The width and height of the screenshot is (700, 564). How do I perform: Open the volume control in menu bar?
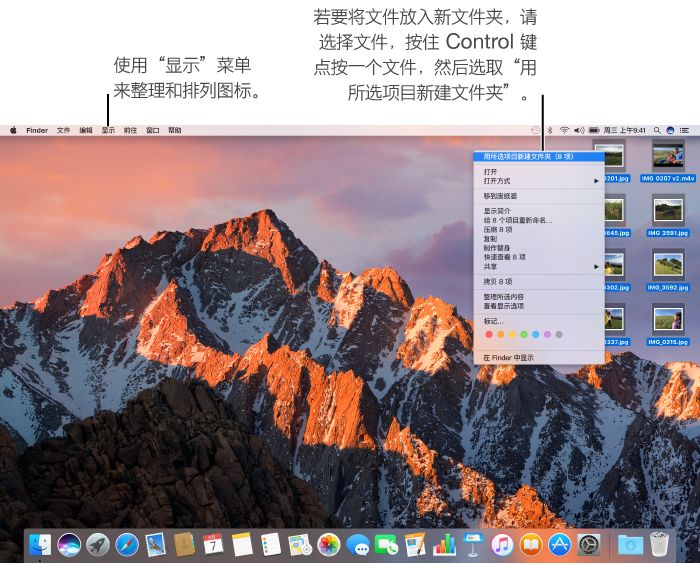click(x=579, y=130)
